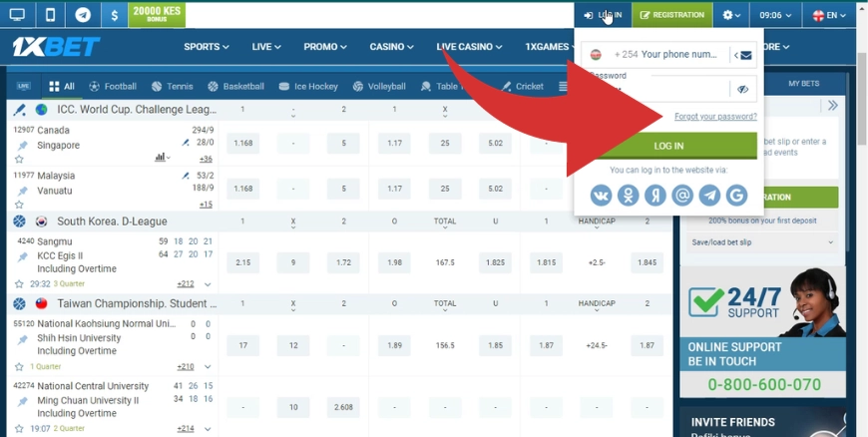
Task: Select the Ice Hockey filter
Action: [x=308, y=87]
